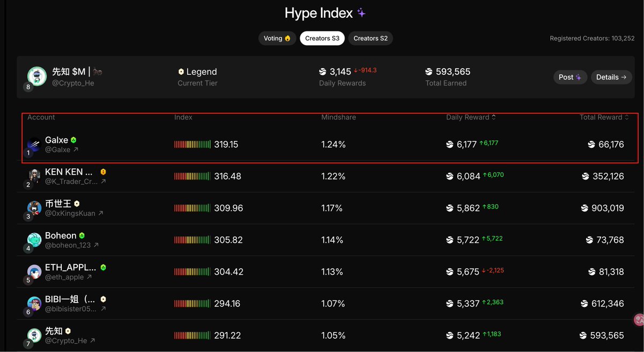Viewport: 644px width, 352px height.
Task: Click BIBI一姐 avatar in row 6
Action: (34, 304)
